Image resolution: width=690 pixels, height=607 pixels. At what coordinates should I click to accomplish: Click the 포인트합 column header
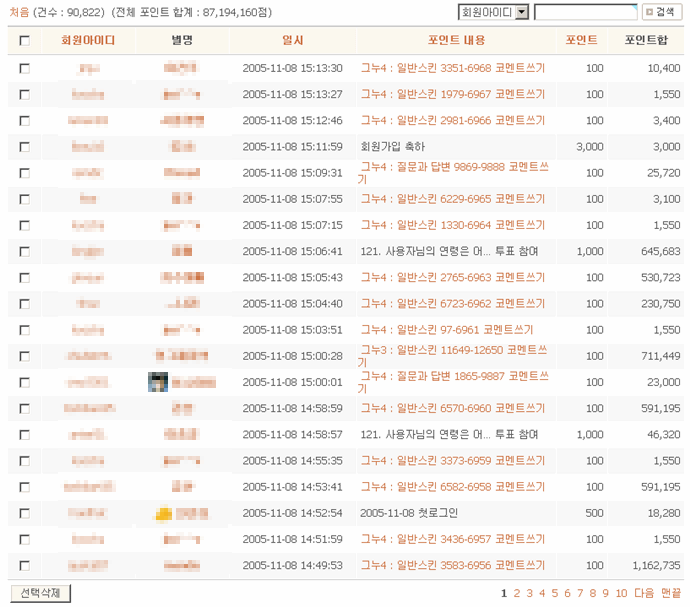[x=646, y=40]
